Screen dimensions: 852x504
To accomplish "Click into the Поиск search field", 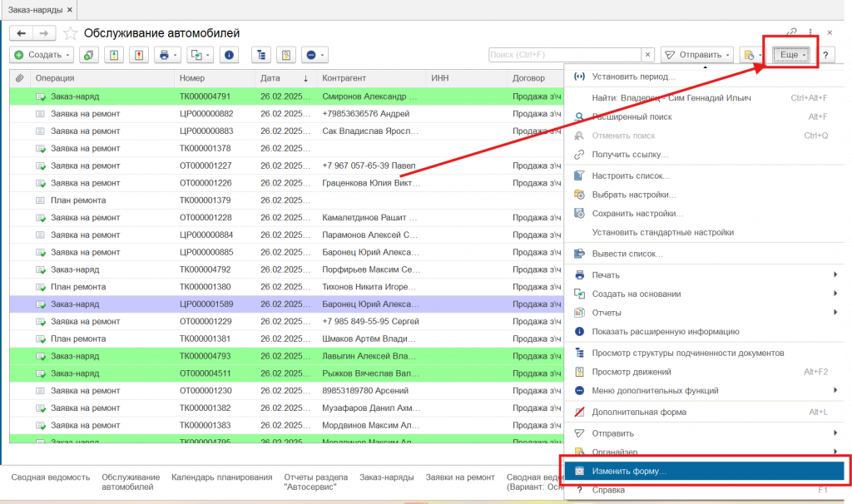I will 564,55.
